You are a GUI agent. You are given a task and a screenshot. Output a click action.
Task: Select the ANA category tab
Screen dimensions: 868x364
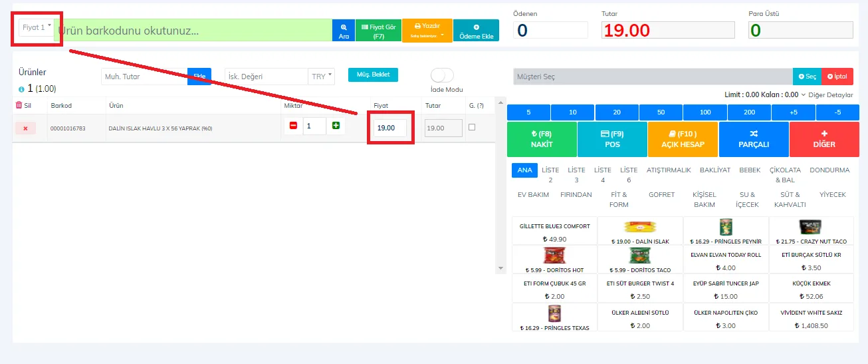coord(525,170)
